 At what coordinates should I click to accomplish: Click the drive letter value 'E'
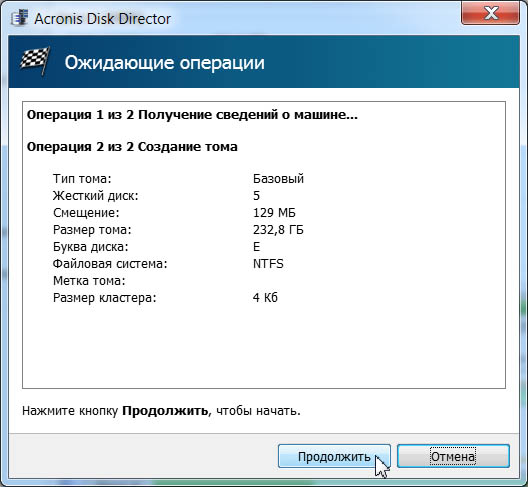pyautogui.click(x=256, y=247)
